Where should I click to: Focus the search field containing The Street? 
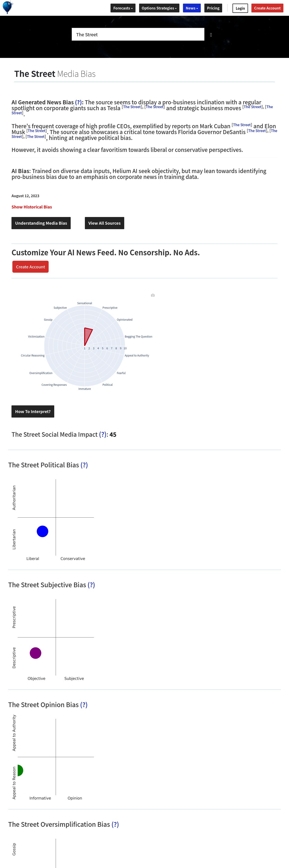[x=138, y=34]
